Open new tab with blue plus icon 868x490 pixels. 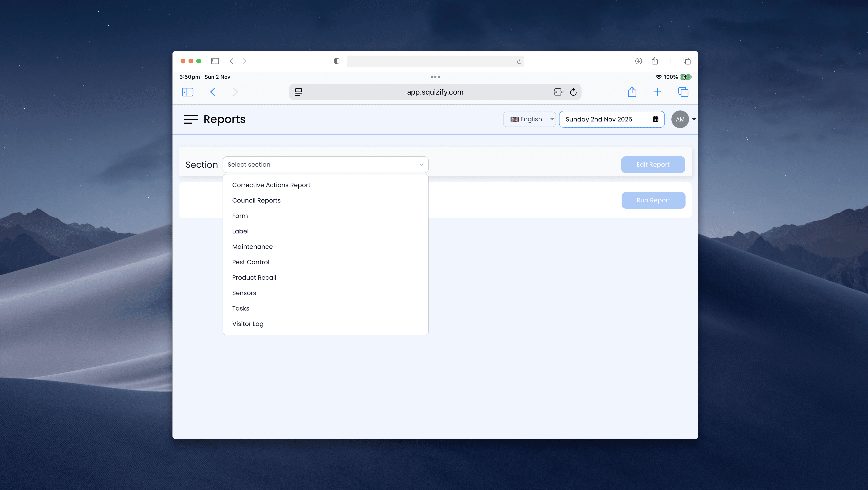(x=657, y=92)
